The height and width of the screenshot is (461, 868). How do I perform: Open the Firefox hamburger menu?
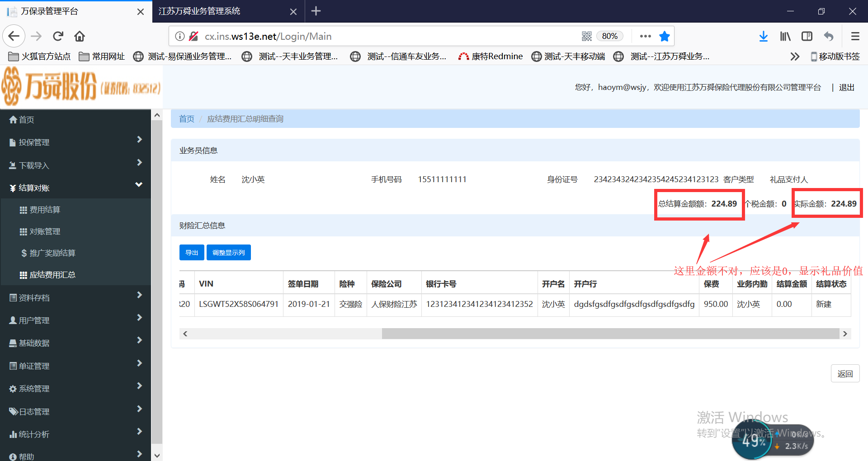pos(855,36)
